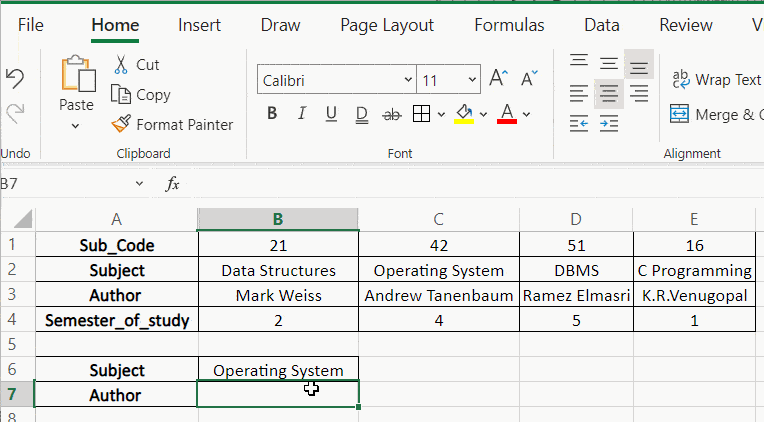
Task: Click cell with 'Data Structures'
Action: [x=278, y=270]
